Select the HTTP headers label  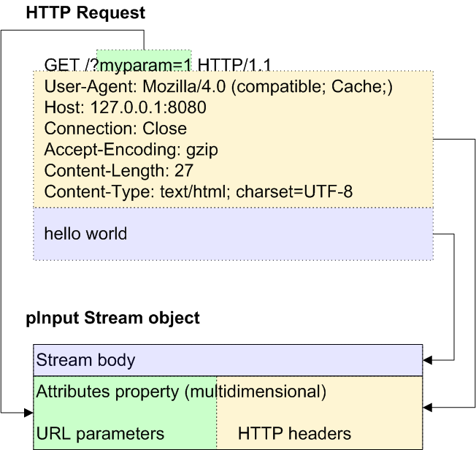pyautogui.click(x=294, y=433)
